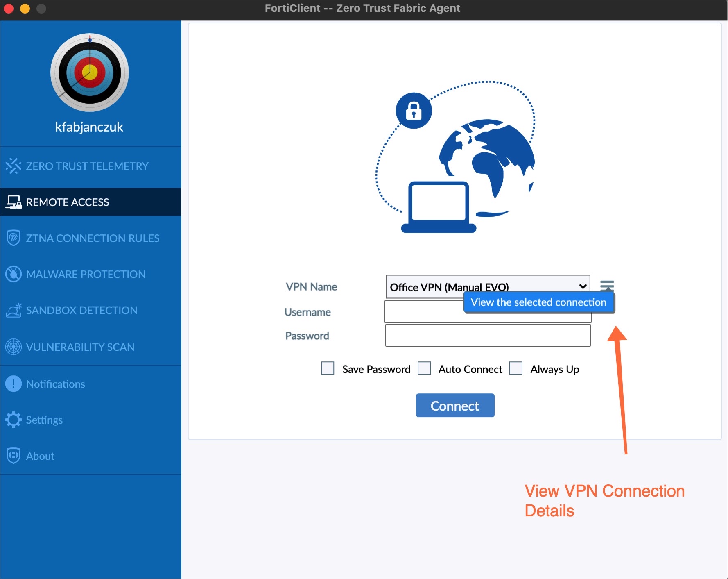Open VULNERABILITY SCAN page
Screen dimensions: 728x579
(x=91, y=347)
